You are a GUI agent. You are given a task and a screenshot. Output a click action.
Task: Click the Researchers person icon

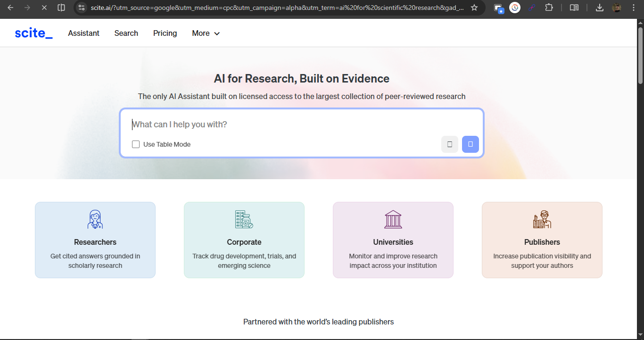[95, 219]
